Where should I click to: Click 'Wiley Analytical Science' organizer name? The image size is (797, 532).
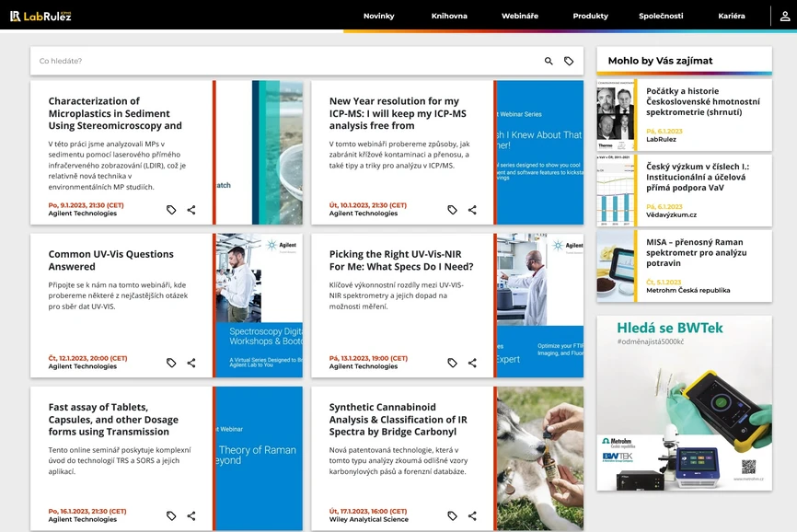[x=368, y=519]
